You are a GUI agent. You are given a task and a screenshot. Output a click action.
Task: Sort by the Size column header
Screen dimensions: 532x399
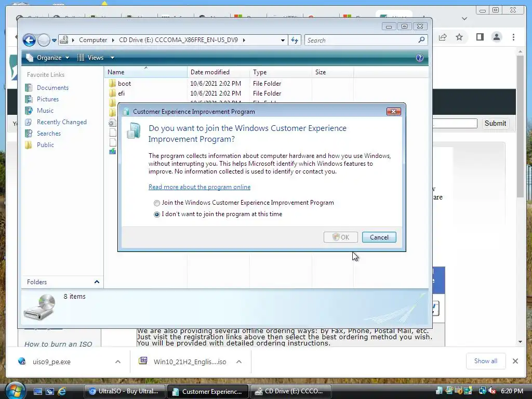point(332,72)
